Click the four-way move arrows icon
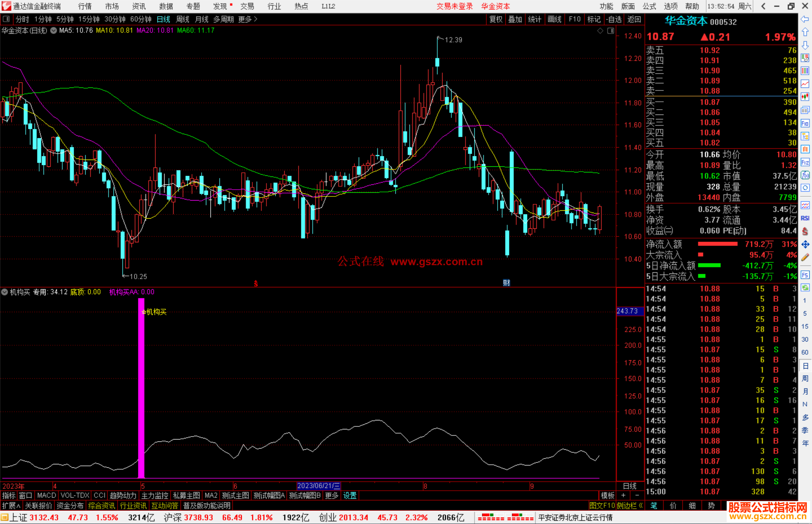812x524 pixels. click(x=805, y=245)
